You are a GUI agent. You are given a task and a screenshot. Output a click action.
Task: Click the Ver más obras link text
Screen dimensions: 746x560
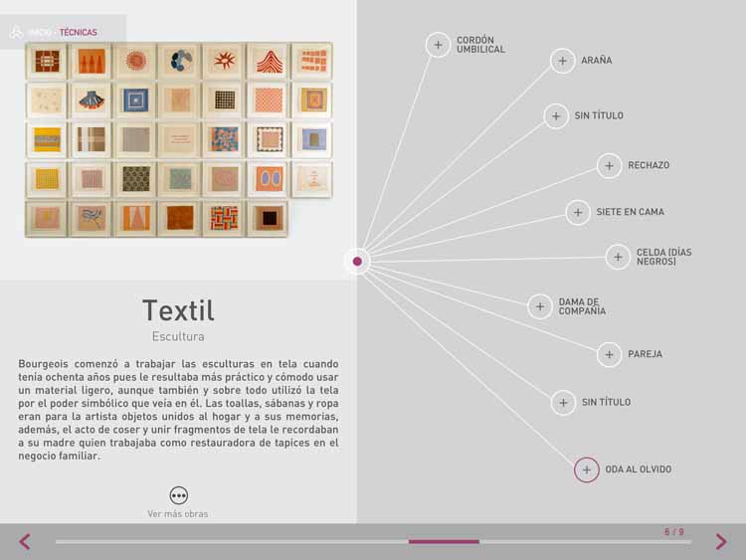coord(178,514)
